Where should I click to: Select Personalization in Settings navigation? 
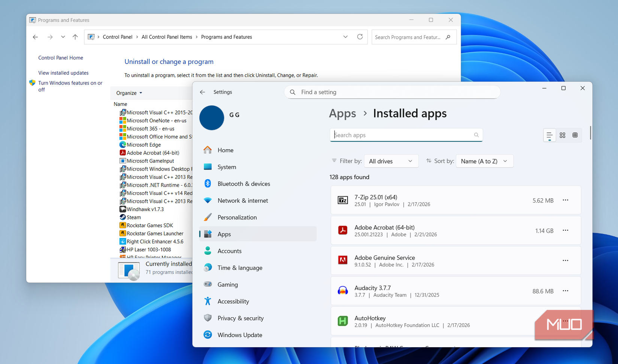[x=258, y=217]
